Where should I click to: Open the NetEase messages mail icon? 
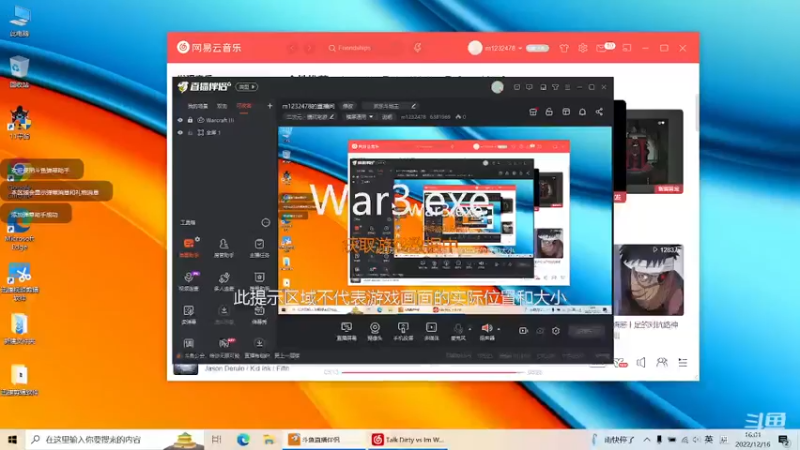(603, 48)
